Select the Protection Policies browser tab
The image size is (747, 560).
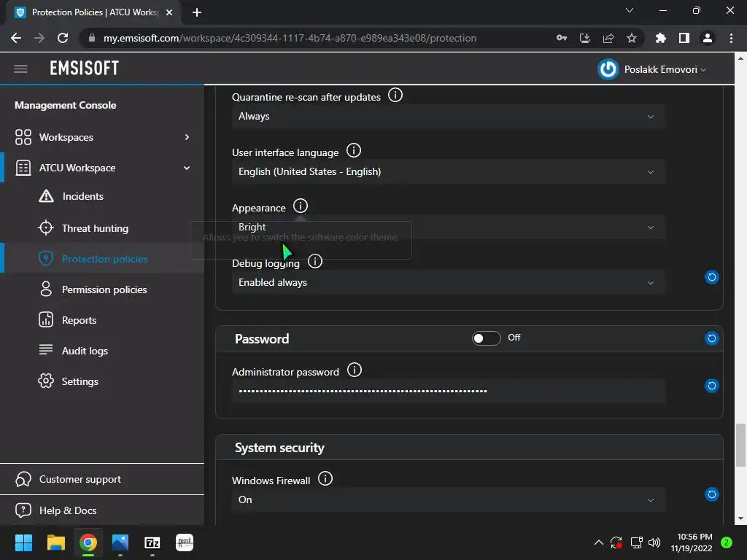tap(93, 12)
